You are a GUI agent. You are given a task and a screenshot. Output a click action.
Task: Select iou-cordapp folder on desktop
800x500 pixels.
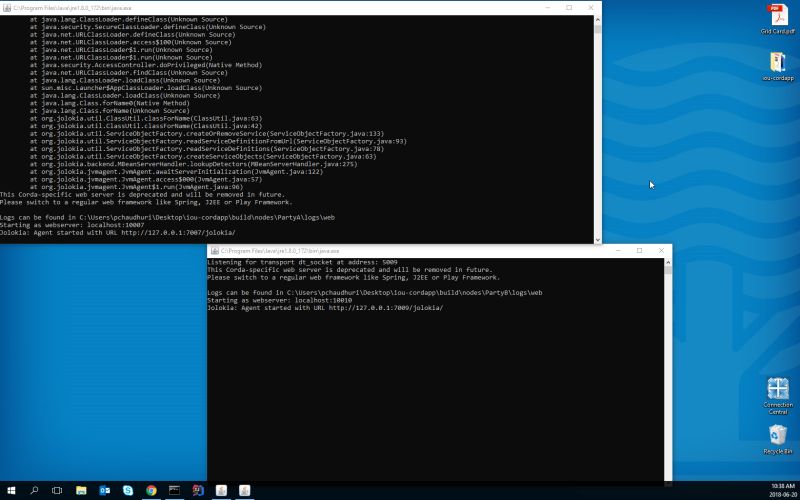778,67
